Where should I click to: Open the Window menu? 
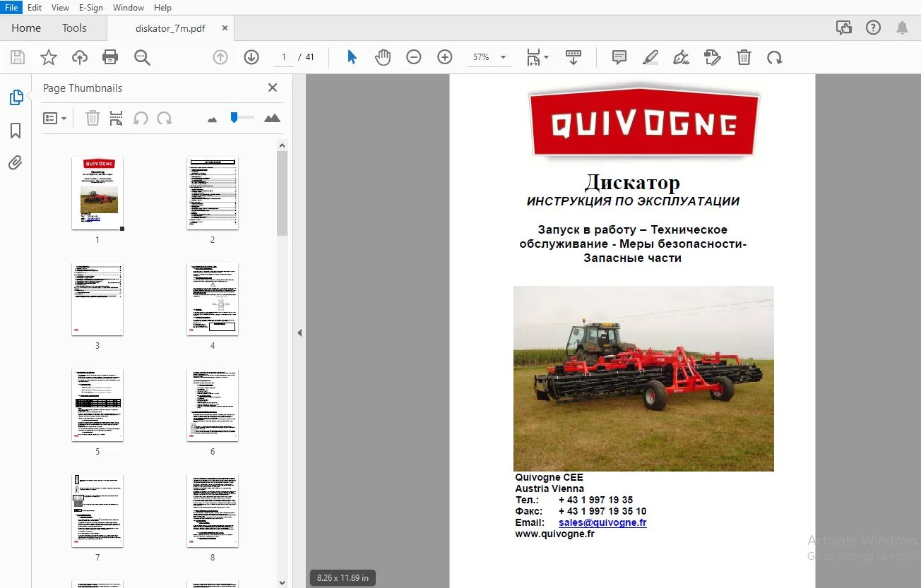coord(129,8)
